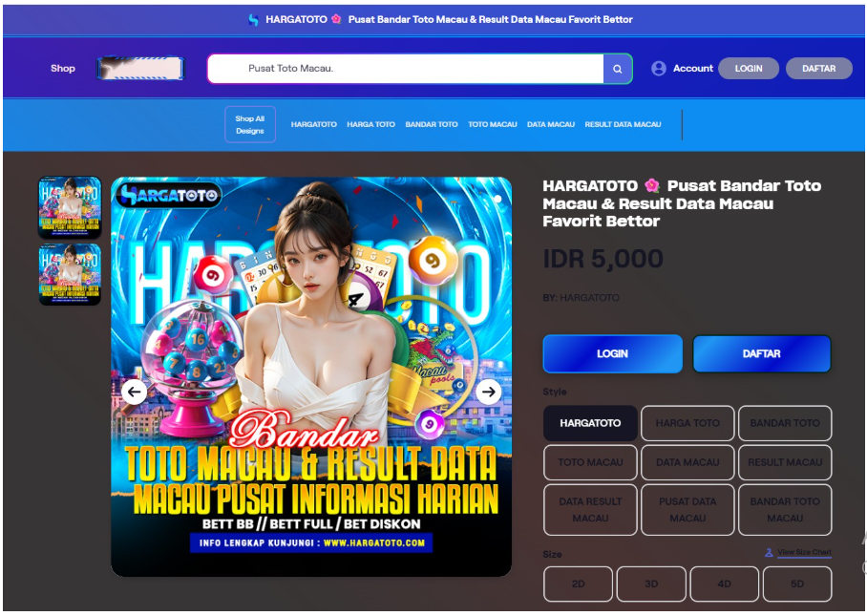Click the main product banner image
Viewport: 867px width, 616px height.
click(x=311, y=376)
